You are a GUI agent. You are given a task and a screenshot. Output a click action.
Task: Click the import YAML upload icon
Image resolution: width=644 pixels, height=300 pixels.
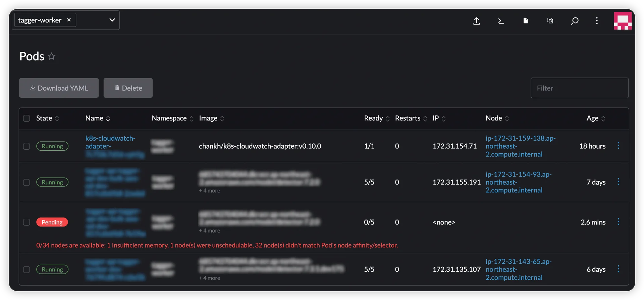click(476, 21)
